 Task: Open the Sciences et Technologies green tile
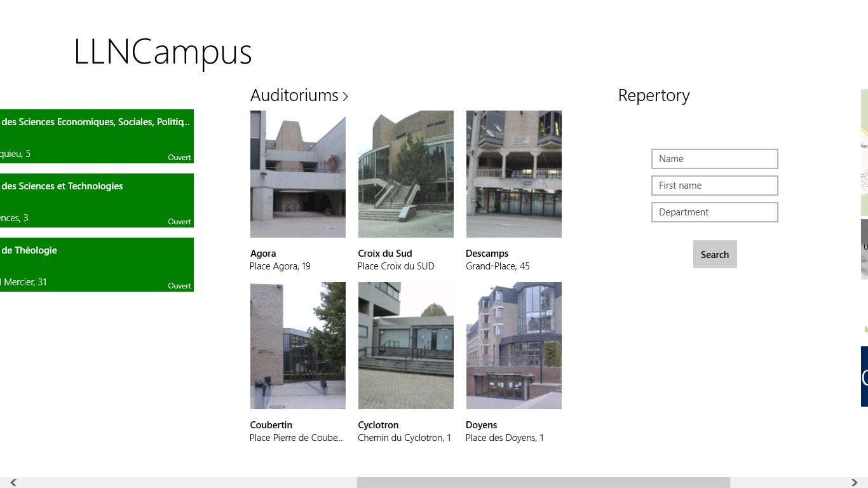pos(97,201)
